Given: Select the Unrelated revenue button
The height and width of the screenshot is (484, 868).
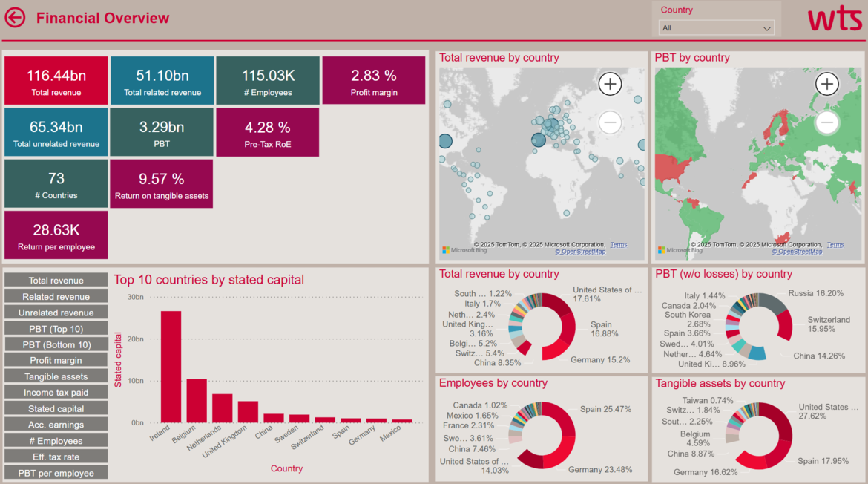Looking at the screenshot, I should [x=56, y=313].
